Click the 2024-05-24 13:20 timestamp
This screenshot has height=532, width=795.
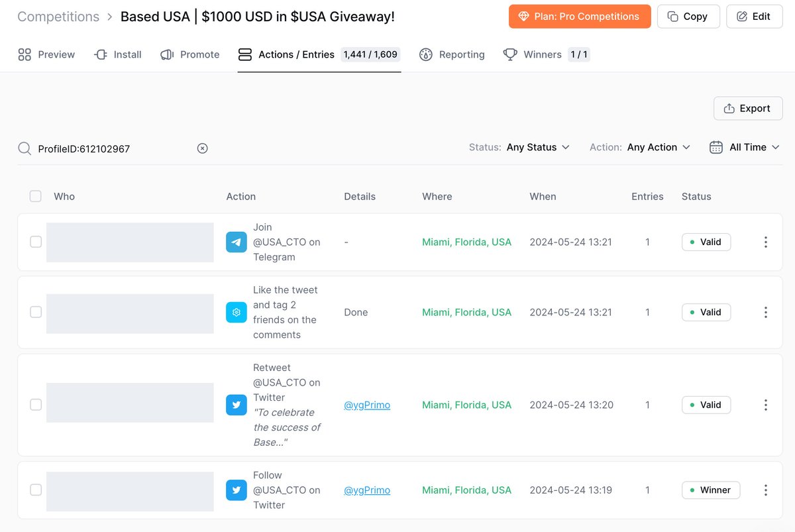pyautogui.click(x=571, y=405)
